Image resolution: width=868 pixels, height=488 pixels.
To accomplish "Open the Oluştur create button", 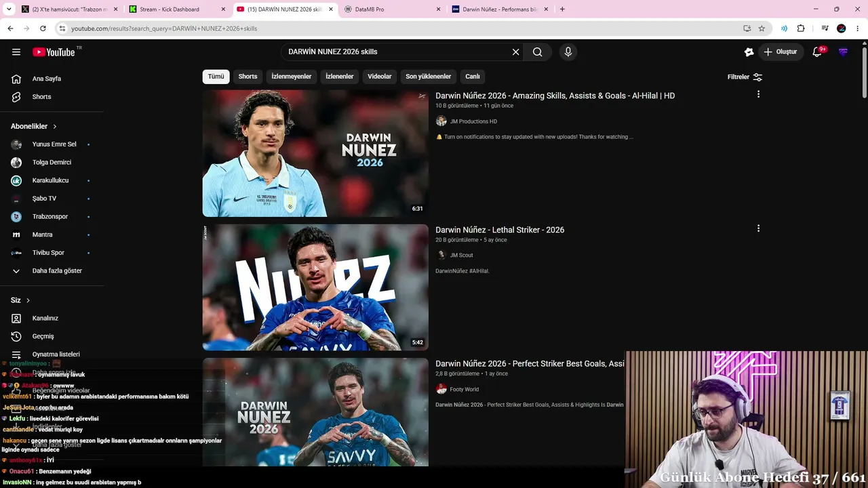I will pos(781,52).
